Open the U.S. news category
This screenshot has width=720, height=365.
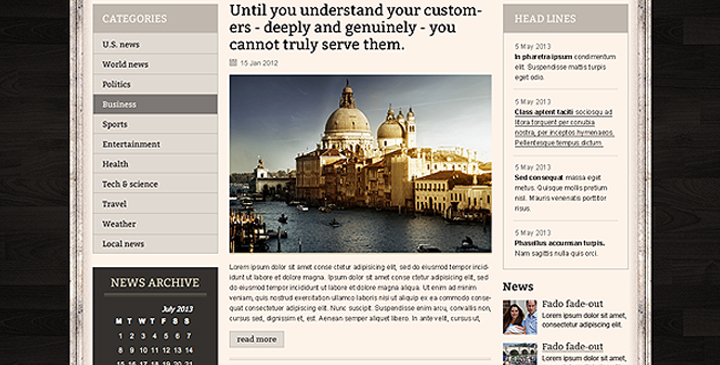(155, 45)
